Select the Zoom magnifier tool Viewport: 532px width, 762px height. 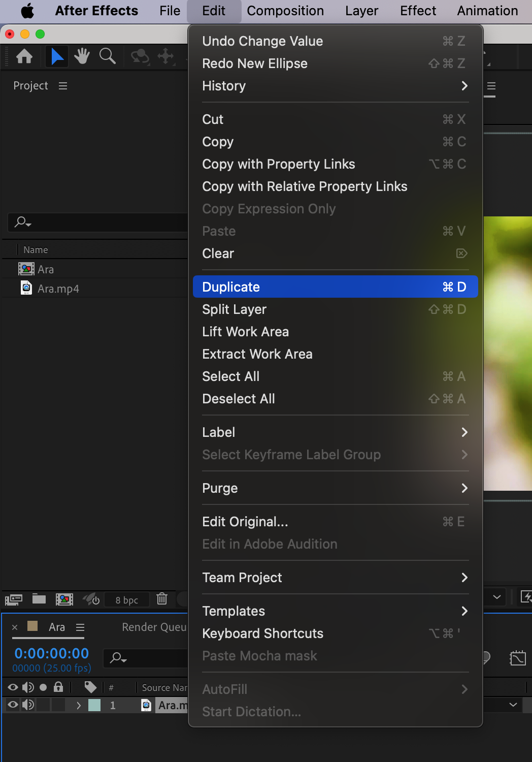[x=107, y=56]
